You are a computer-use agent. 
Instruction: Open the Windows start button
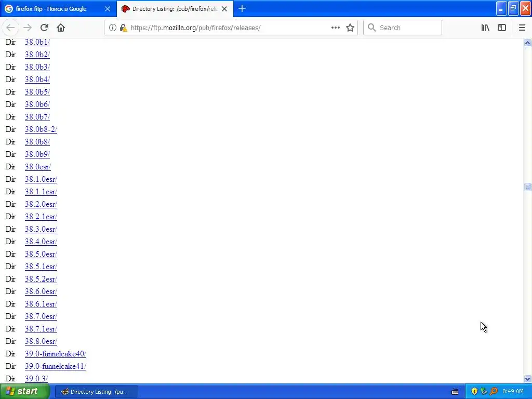point(24,392)
